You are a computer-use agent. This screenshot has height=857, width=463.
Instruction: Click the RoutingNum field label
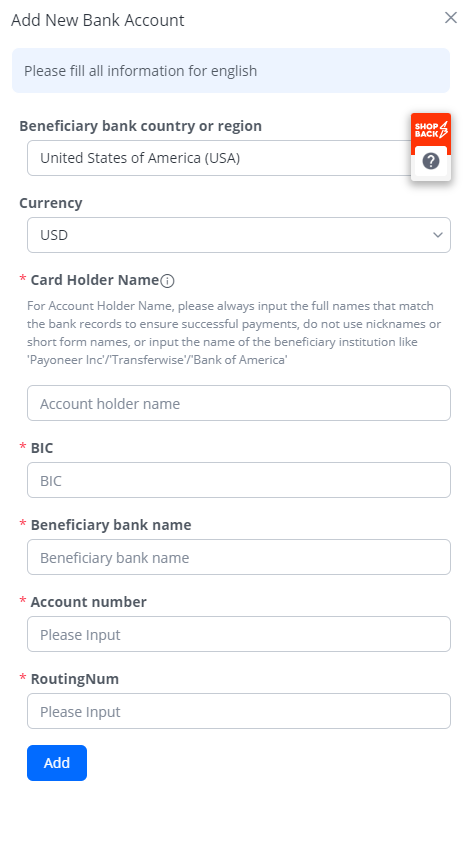(74, 679)
